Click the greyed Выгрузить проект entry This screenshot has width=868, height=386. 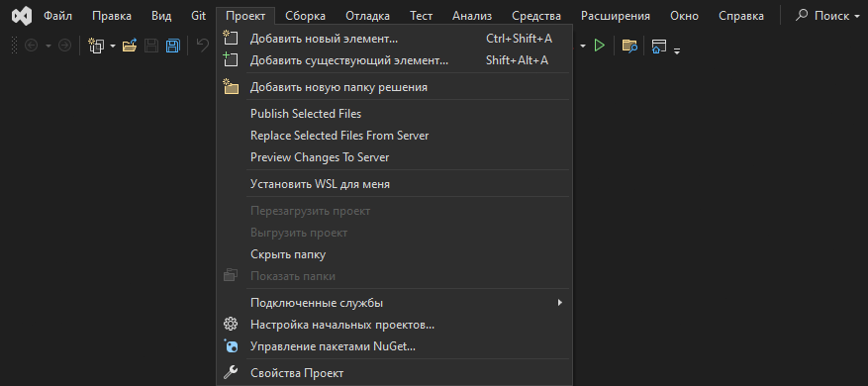394,233
